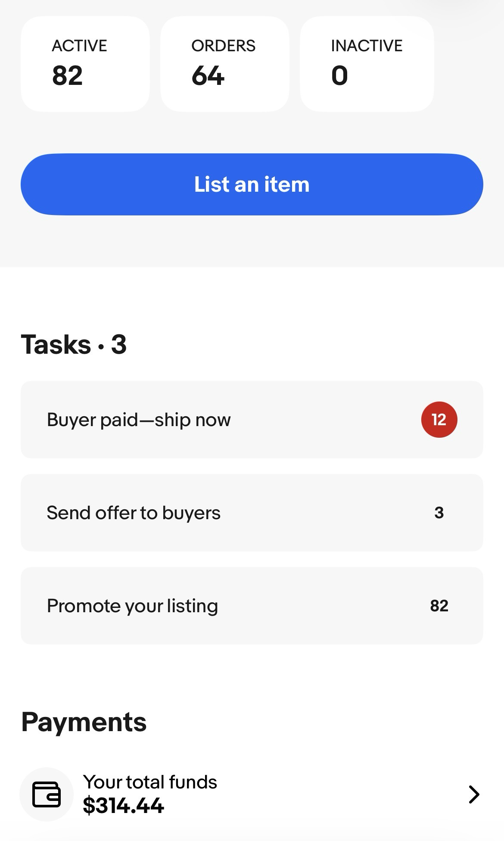504x841 pixels.
Task: Tap the $314.44 funds amount
Action: tap(123, 805)
